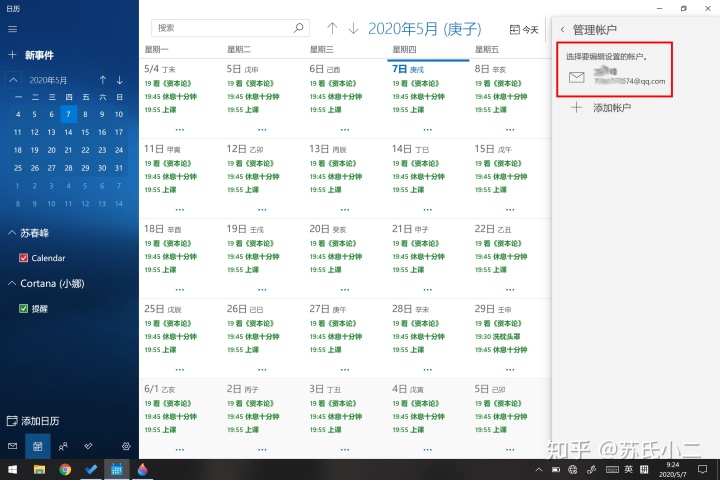
Task: Show hidden system tray icons
Action: tap(539, 469)
